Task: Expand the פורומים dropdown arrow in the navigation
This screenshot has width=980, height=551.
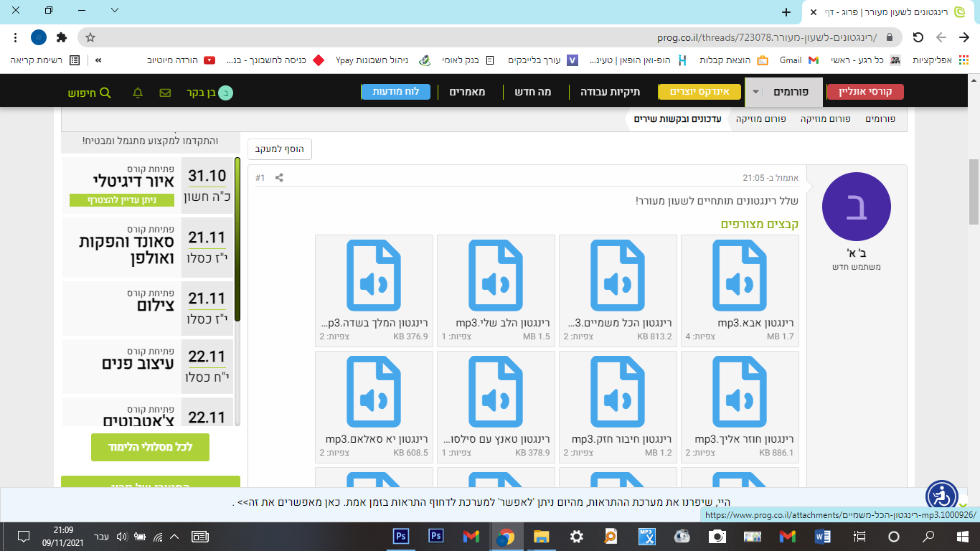Action: pos(755,92)
